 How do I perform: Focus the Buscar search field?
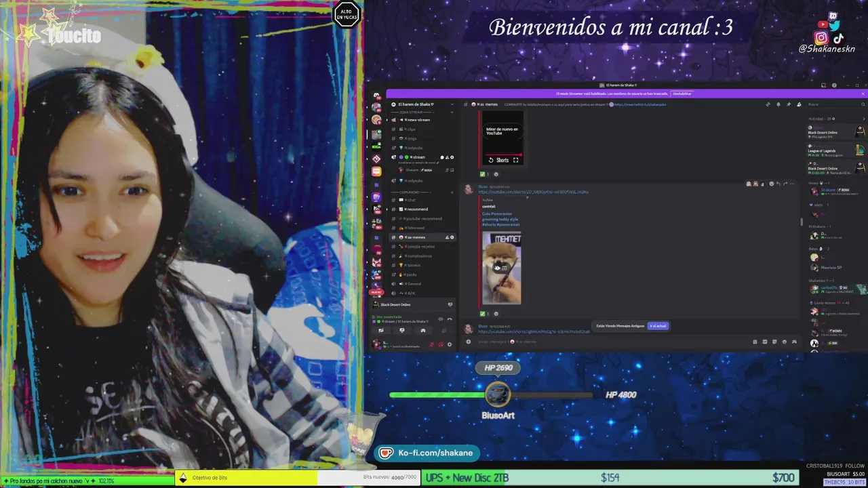click(834, 104)
